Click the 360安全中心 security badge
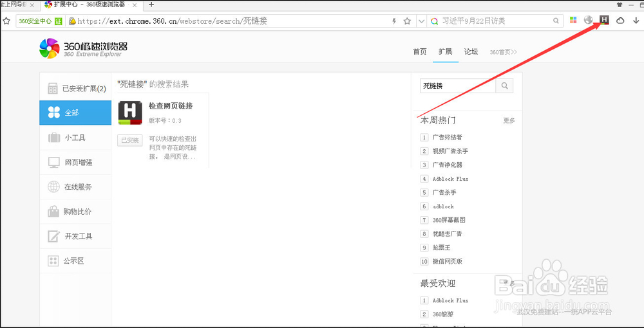This screenshot has height=328, width=644. 39,21
